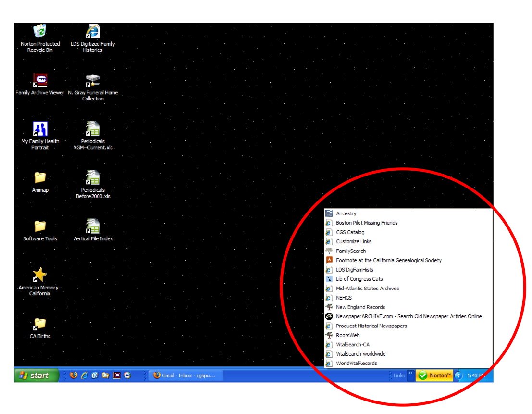Open FamilySearch from the Links menu
Screen dimensions: 532x414
(408, 251)
